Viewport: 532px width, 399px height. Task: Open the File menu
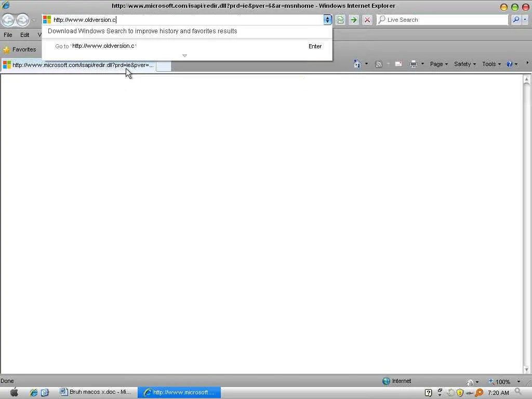(8, 35)
